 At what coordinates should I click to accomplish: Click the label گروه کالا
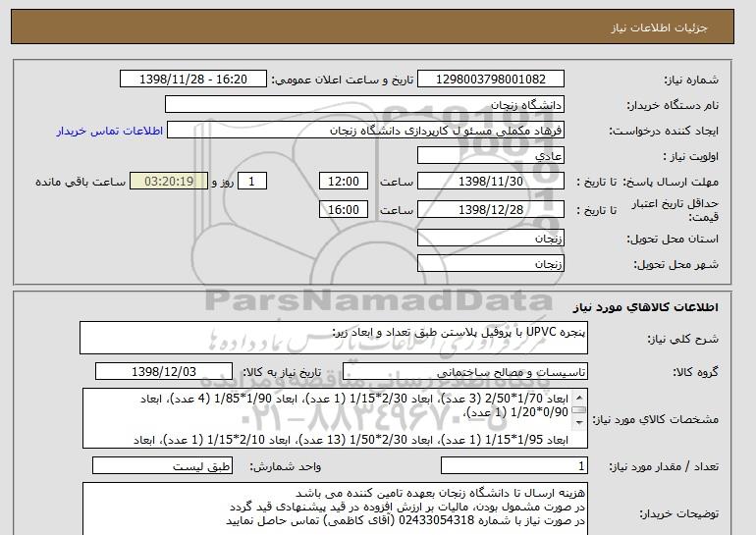(695, 372)
